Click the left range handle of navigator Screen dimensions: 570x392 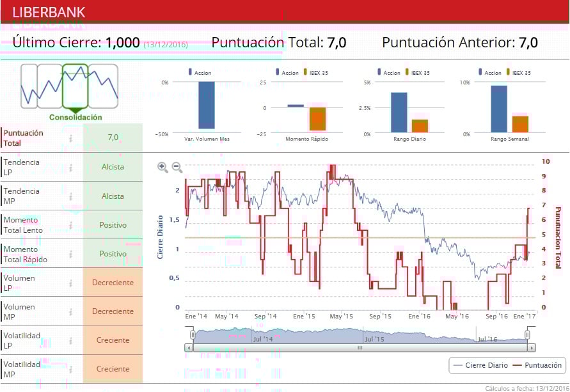(193, 334)
